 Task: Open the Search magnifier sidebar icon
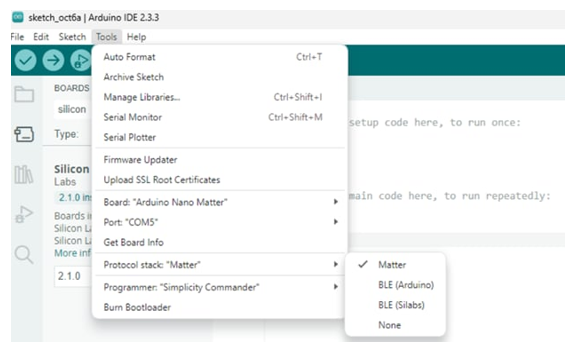point(24,255)
